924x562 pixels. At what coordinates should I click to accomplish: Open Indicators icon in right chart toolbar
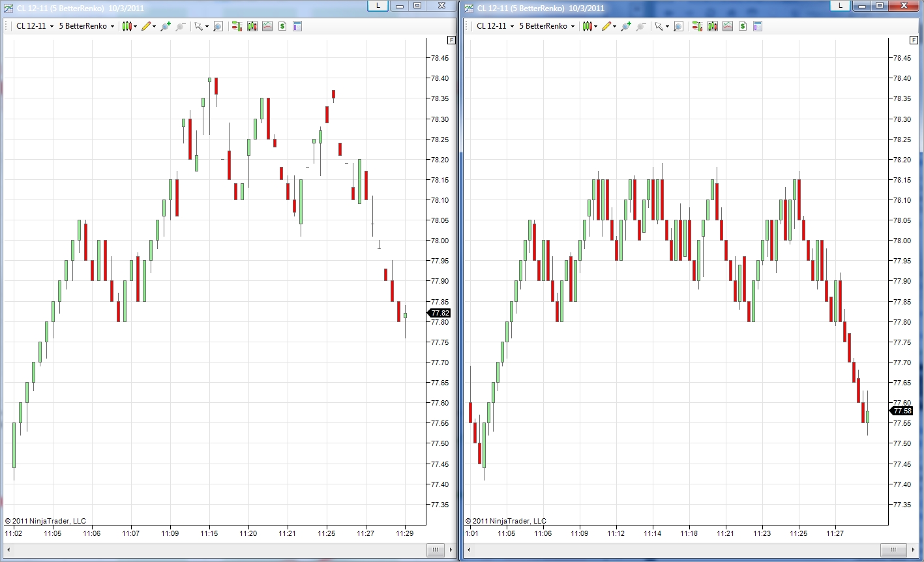728,26
